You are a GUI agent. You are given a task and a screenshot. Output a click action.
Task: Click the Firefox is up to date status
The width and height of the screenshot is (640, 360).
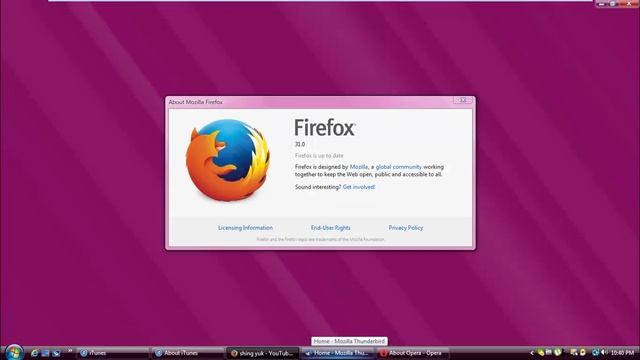click(x=319, y=156)
